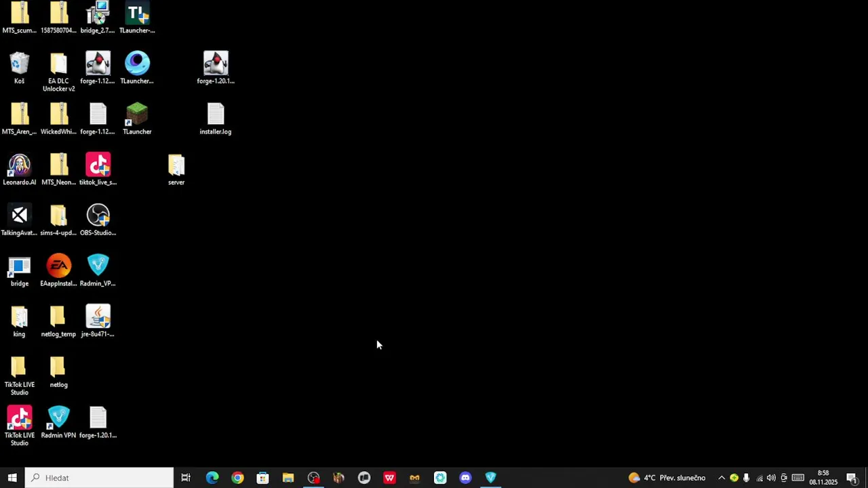Screen dimensions: 868x488
Task: Open Discord from the taskbar
Action: (x=465, y=478)
